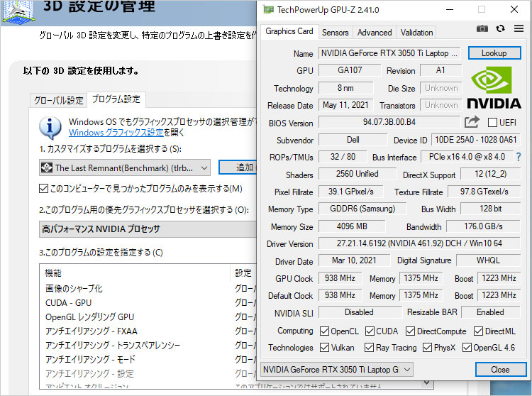Viewport: 532px width, 396px height.
Task: Click the NVIDIA logo in GPU-Z
Action: 494,88
